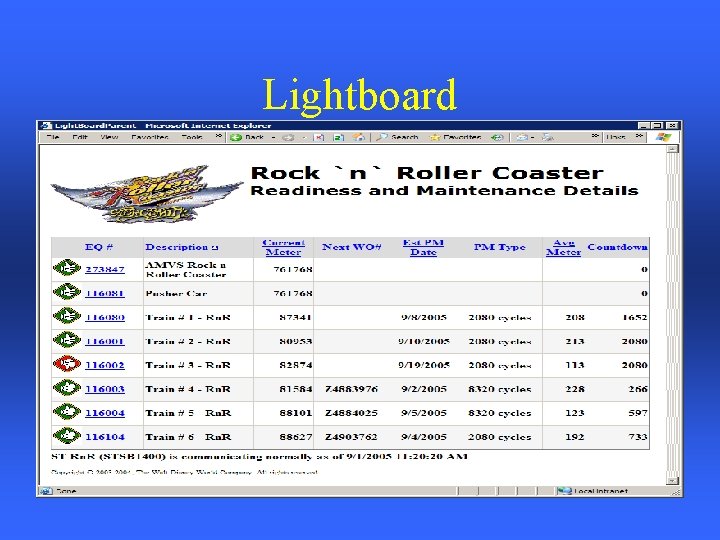The width and height of the screenshot is (720, 540).
Task: Sort by the Current Meter column header
Action: pos(283,248)
